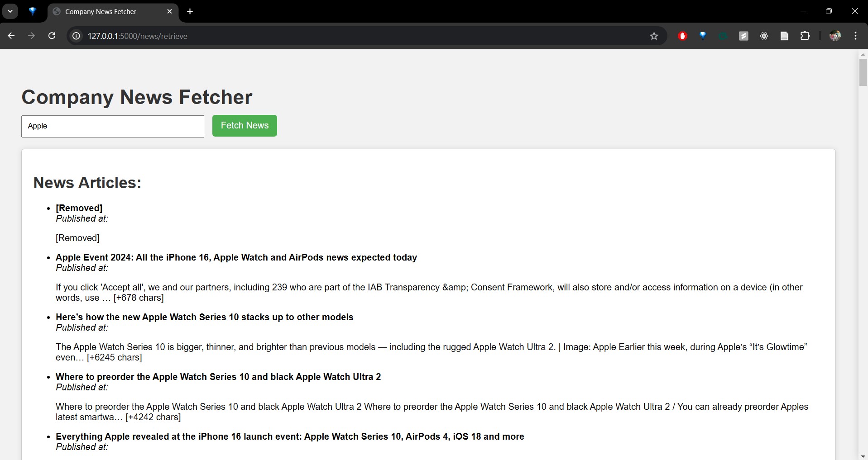Open a new tab with plus button
This screenshot has width=868, height=460.
click(x=190, y=12)
